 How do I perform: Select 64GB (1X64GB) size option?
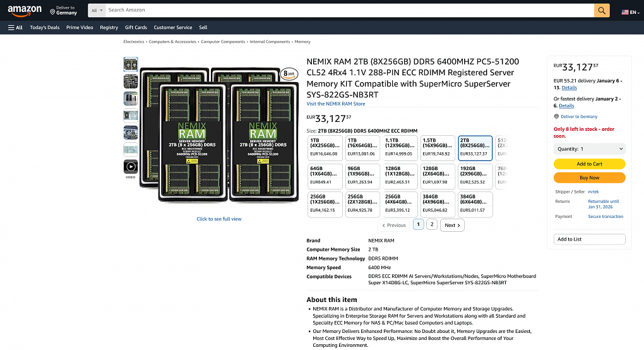coord(325,176)
